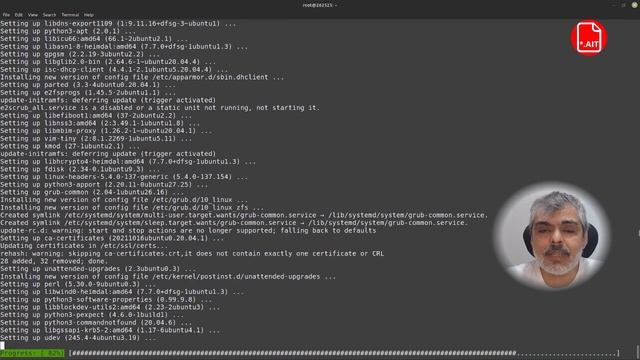The image size is (640, 360).
Task: Open the Edit menu
Action: 19,15
